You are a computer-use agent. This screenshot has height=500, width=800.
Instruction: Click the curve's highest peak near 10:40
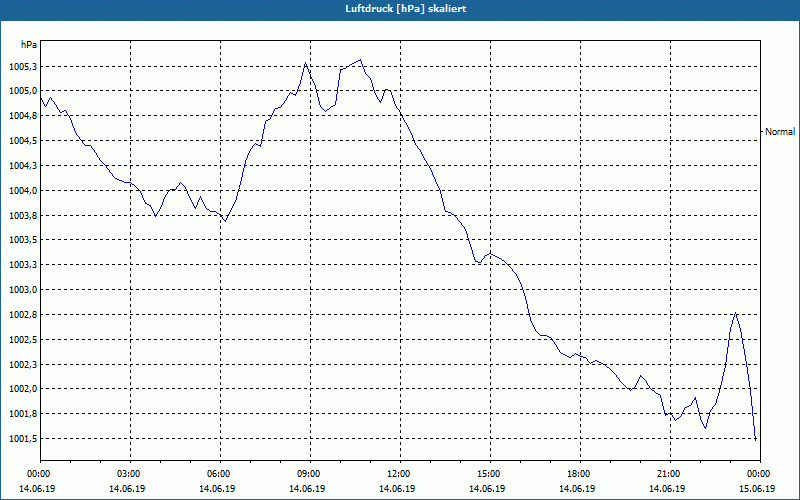[361, 60]
